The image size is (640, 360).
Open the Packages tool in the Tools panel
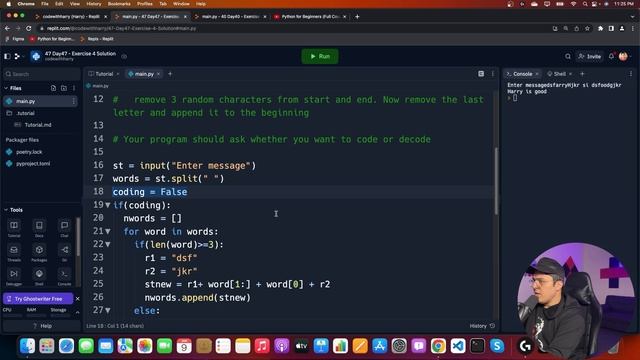(39, 252)
